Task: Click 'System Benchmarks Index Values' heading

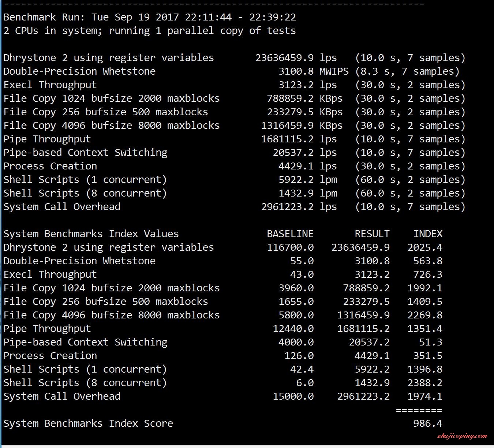Action: [91, 234]
